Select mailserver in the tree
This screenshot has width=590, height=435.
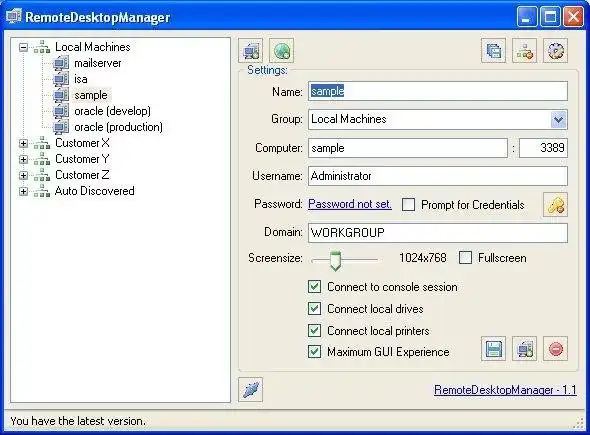(x=98, y=63)
